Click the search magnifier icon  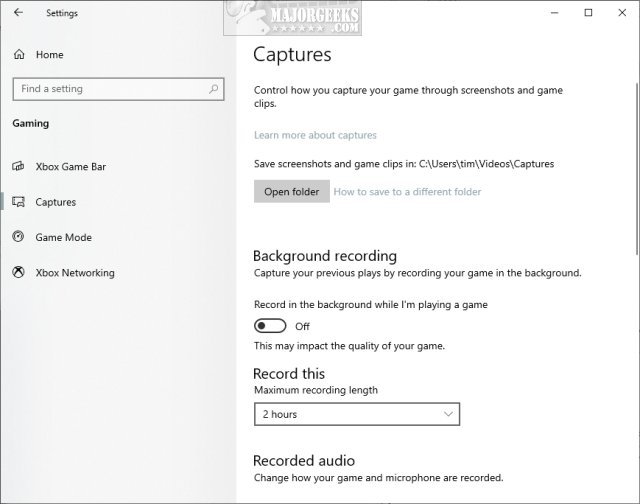point(215,89)
